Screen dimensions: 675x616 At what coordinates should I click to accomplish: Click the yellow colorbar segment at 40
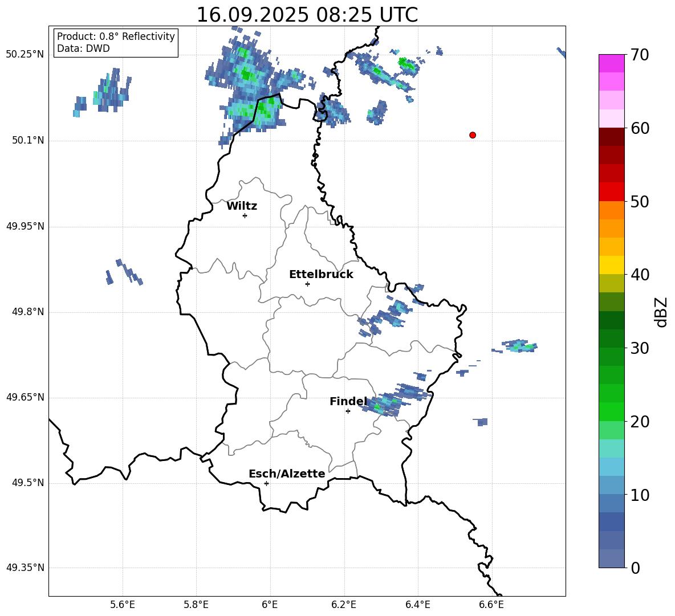point(611,266)
